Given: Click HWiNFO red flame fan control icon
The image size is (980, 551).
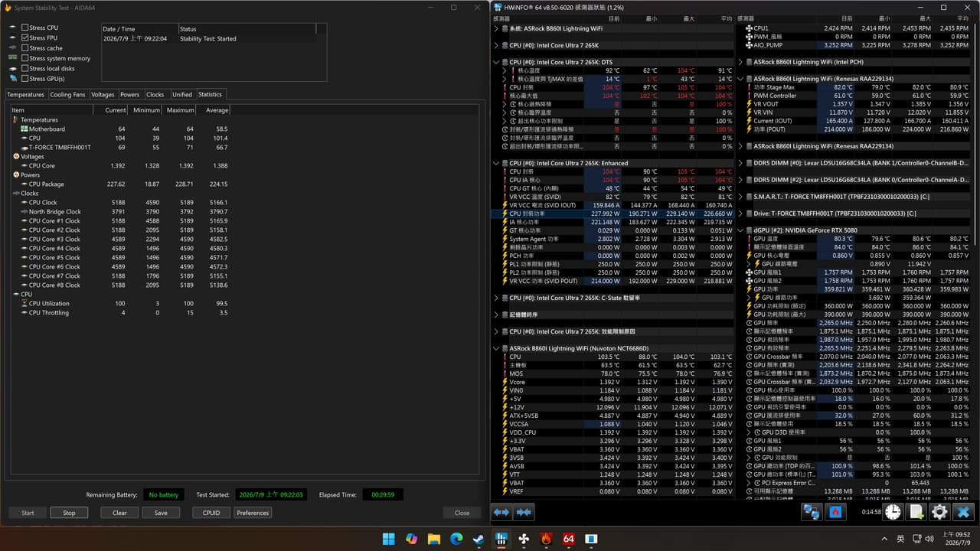Looking at the screenshot, I should point(836,512).
